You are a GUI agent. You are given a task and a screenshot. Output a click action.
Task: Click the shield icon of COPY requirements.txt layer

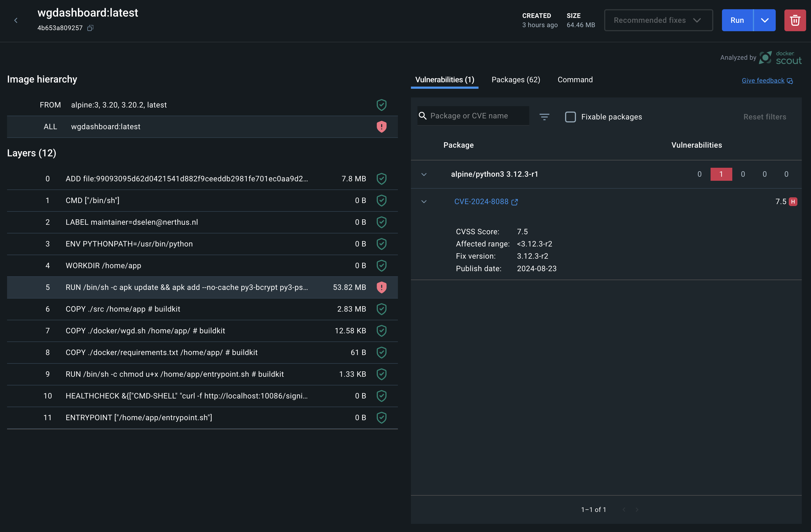(381, 352)
